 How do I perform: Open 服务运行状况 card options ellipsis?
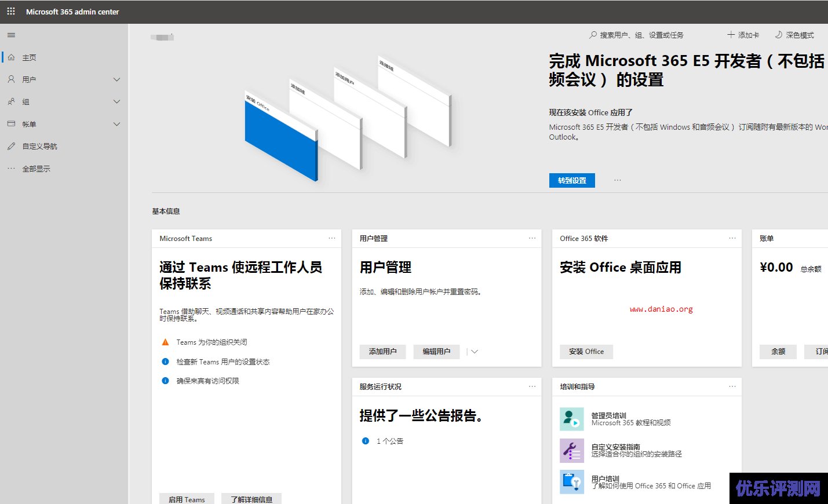532,386
